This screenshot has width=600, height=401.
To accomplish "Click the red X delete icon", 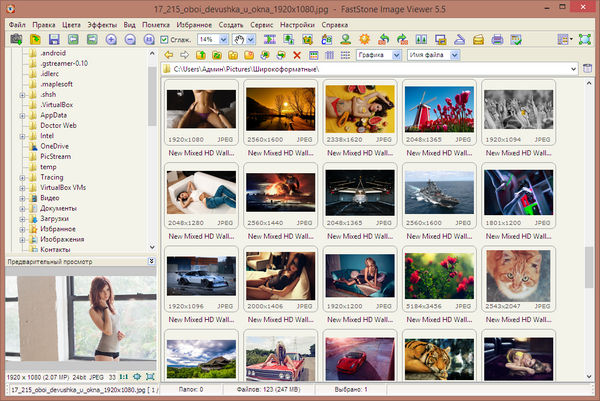I will pyautogui.click(x=296, y=54).
